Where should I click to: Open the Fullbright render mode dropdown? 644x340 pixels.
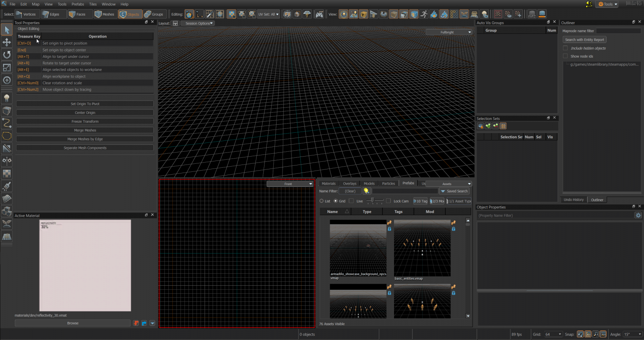point(449,32)
